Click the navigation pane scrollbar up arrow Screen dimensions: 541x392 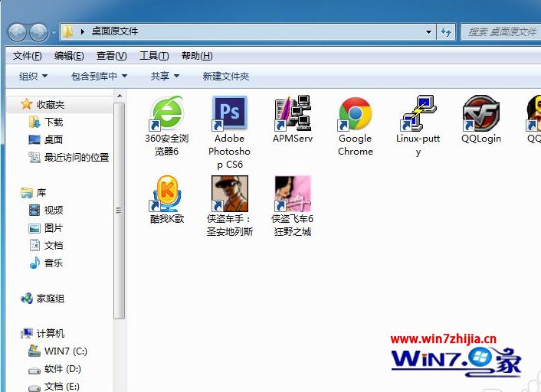coord(120,96)
